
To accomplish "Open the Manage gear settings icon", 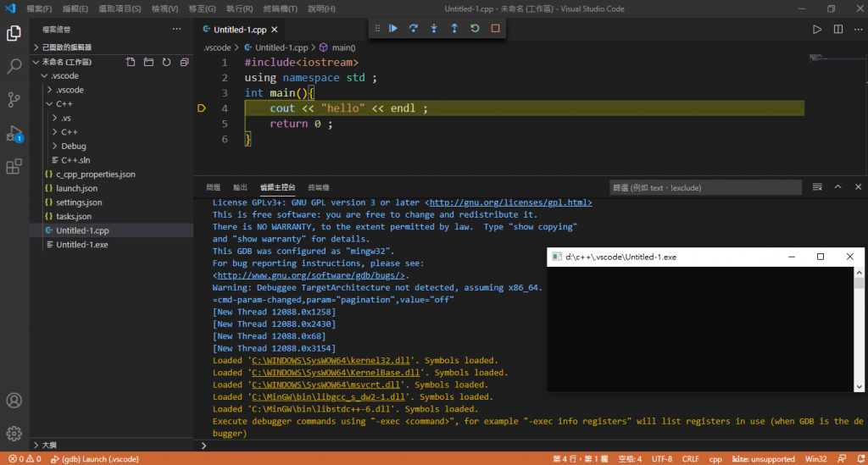I will (14, 434).
